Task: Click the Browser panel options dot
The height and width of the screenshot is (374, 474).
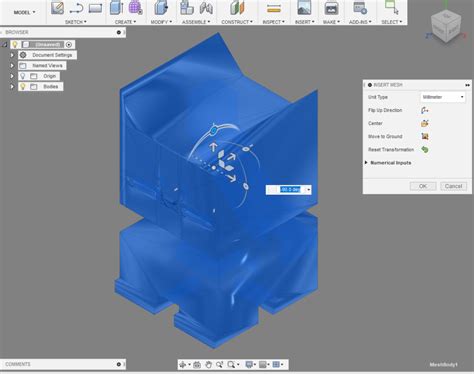Action: (x=119, y=32)
